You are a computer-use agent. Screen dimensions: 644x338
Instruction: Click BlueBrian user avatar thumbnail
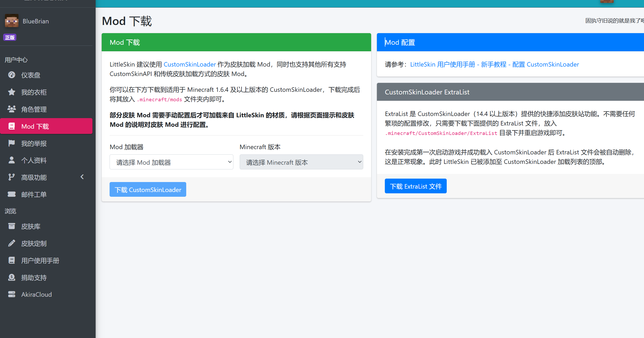pos(12,21)
